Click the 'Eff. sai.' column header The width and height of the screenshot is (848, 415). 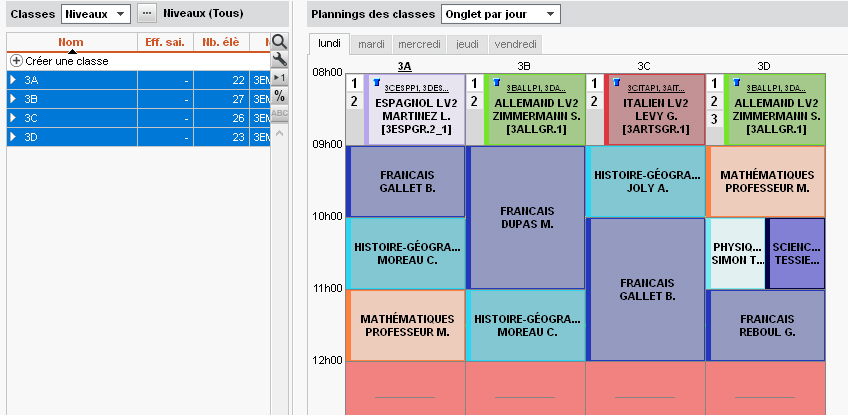pos(165,42)
